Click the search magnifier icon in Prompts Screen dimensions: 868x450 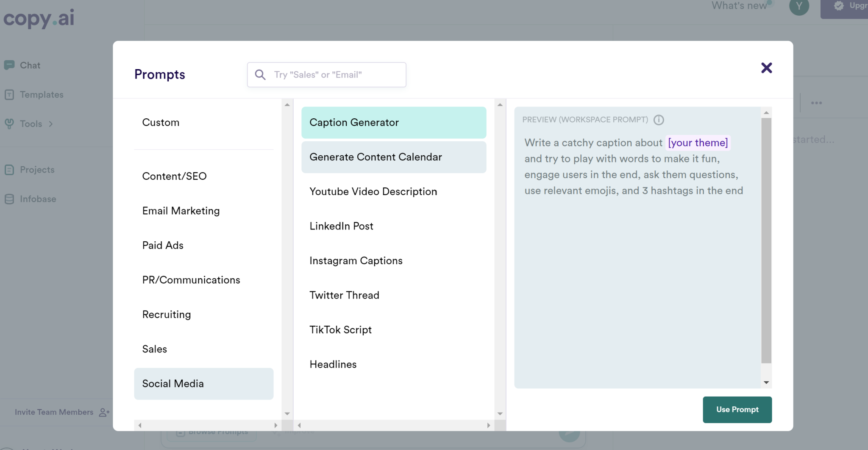point(260,75)
